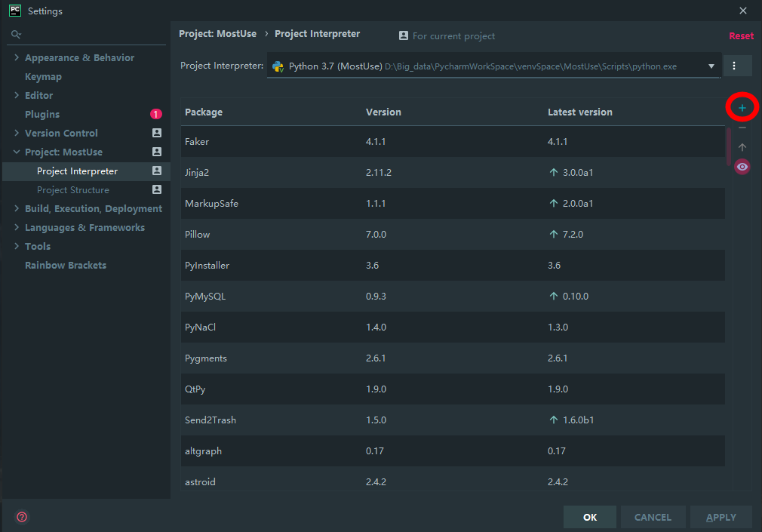Click the Version Control project-level icon
The height and width of the screenshot is (532, 762).
[x=157, y=133]
